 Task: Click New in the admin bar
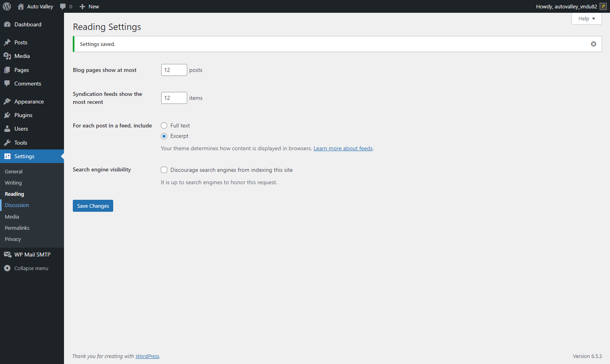pyautogui.click(x=94, y=6)
